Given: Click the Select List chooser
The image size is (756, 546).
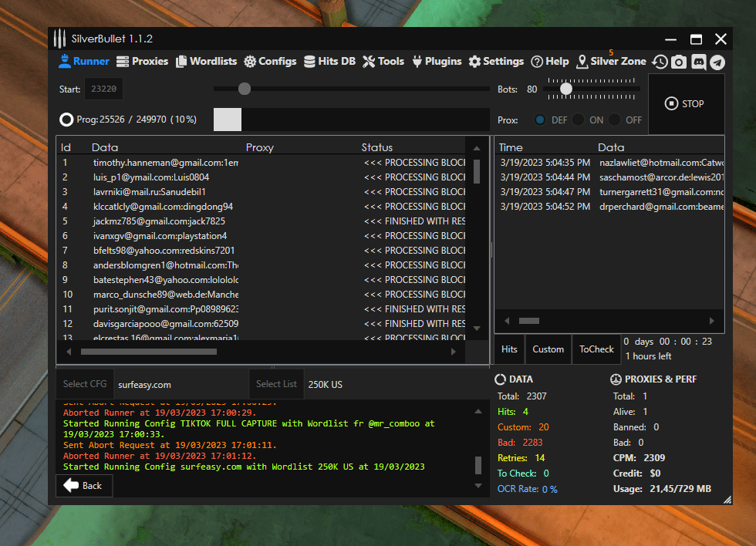Looking at the screenshot, I should point(276,384).
